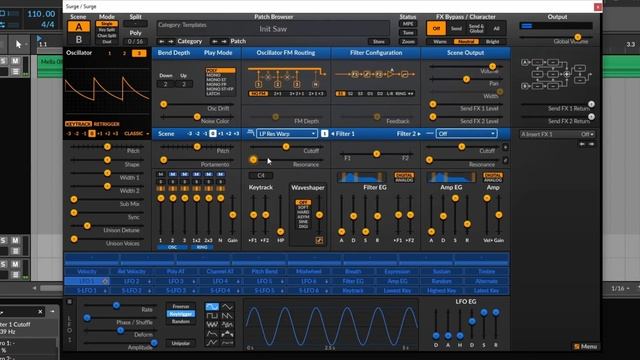Toggle the LFO Unipolar button
The image size is (640, 360).
[180, 343]
